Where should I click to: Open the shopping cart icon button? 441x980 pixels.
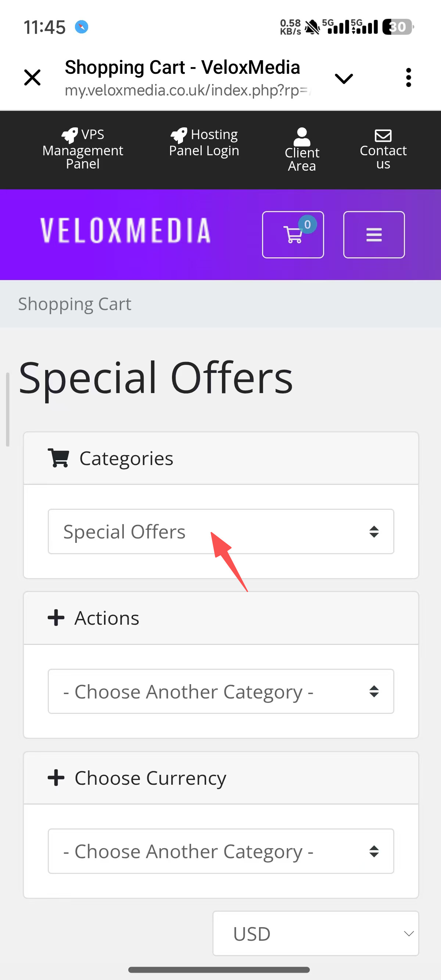pyautogui.click(x=293, y=235)
